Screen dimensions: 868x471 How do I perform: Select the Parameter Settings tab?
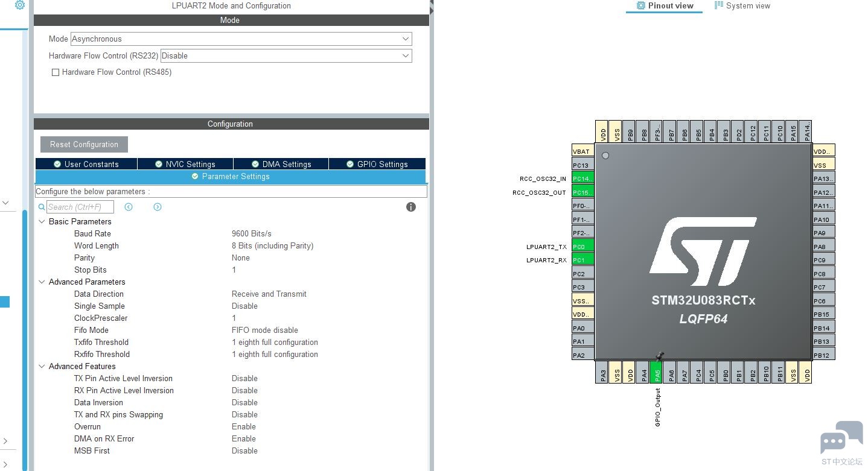pyautogui.click(x=231, y=177)
